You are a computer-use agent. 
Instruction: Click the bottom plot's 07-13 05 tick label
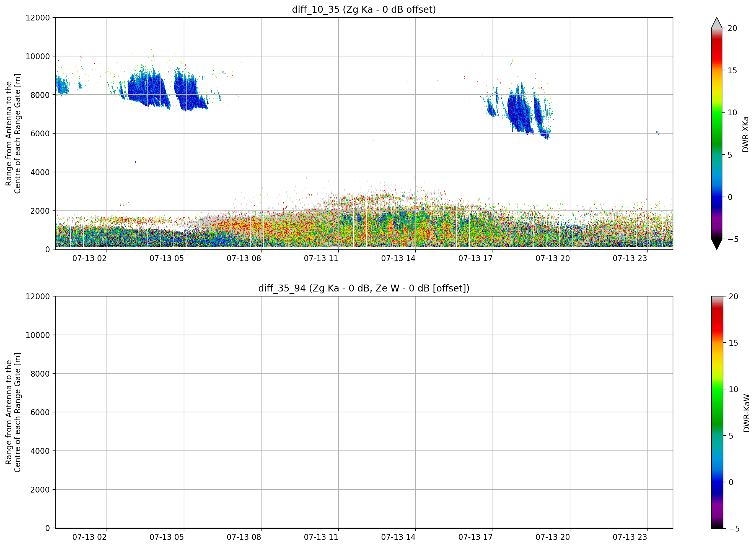point(167,537)
